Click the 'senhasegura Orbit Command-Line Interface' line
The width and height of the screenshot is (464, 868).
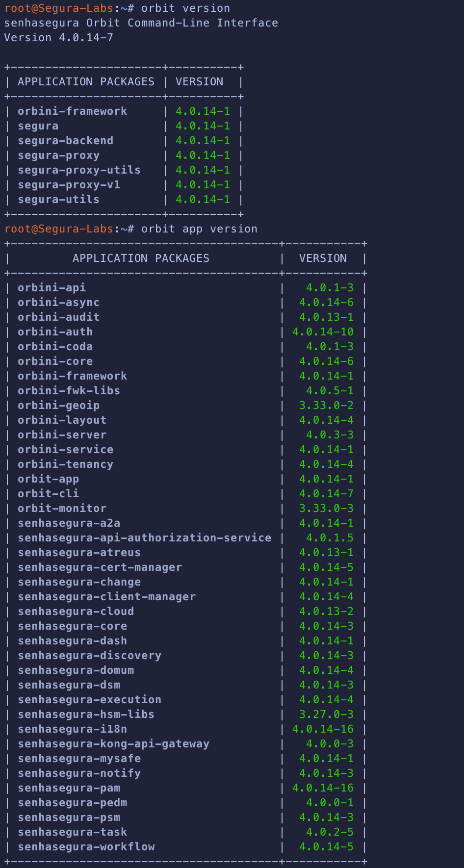point(141,23)
